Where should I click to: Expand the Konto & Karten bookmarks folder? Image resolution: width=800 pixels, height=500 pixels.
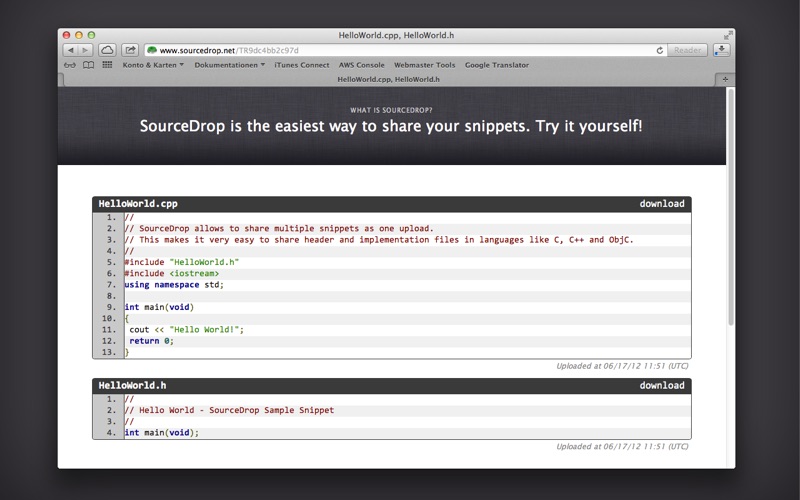(x=153, y=65)
